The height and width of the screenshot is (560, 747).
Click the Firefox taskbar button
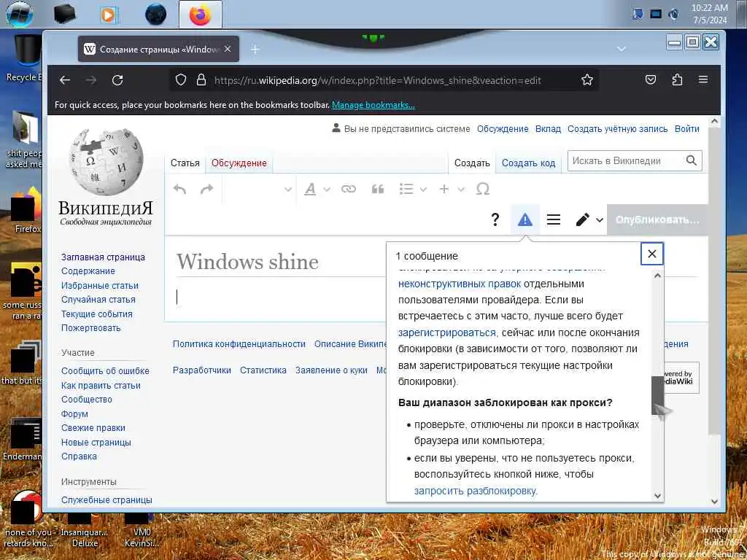point(200,14)
